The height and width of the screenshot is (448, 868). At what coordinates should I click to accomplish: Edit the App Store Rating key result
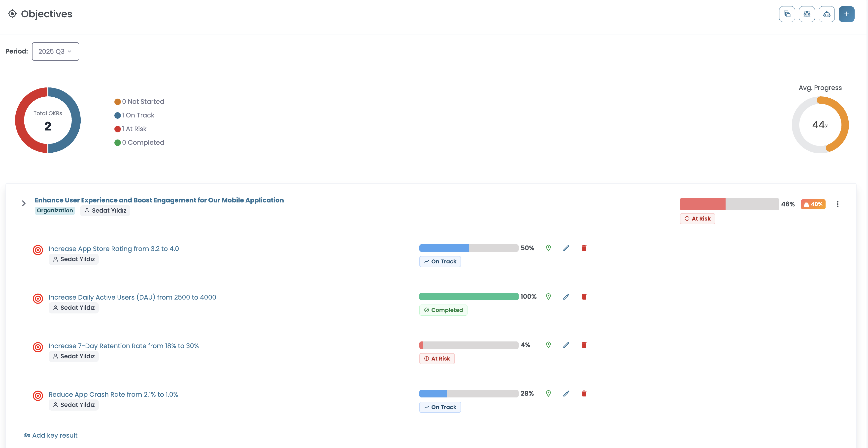566,248
